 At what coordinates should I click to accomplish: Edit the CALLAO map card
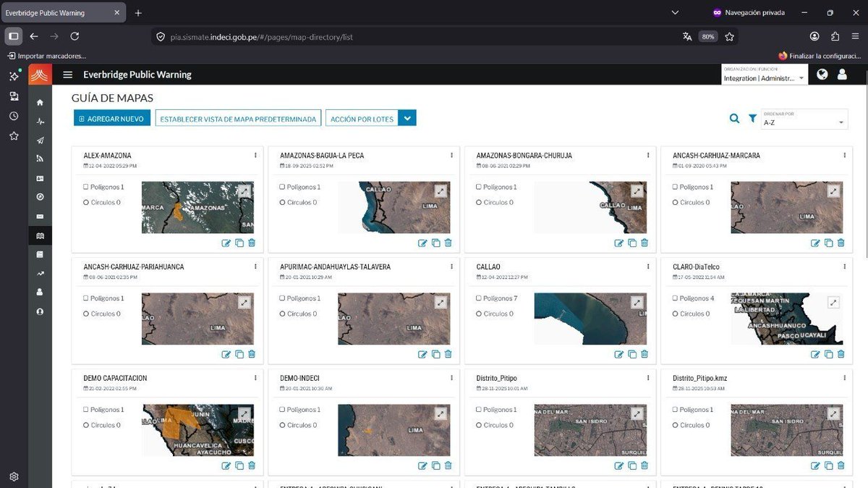(x=619, y=355)
